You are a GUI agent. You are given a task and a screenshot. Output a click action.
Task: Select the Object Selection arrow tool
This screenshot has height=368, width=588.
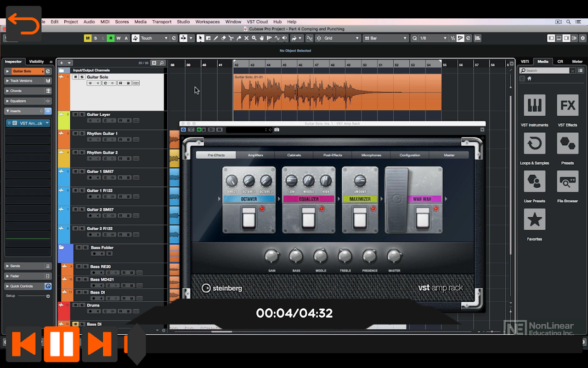(x=200, y=38)
